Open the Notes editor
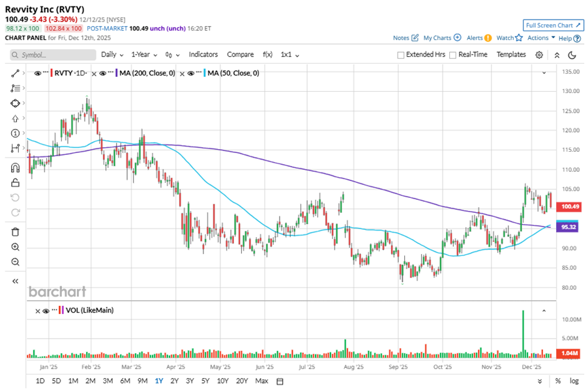This screenshot has height=392, width=588. [x=405, y=38]
